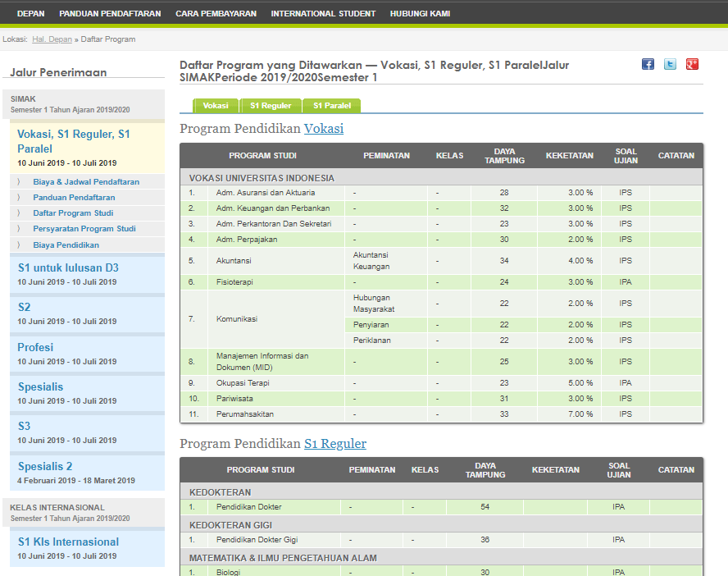This screenshot has height=576, width=728.
Task: Click Perumahsakitan program name
Action: [x=245, y=414]
